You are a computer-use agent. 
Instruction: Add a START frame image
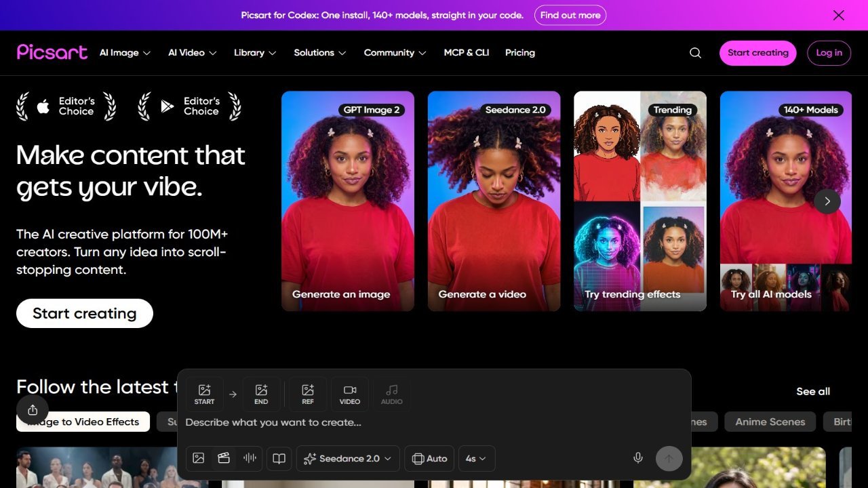(204, 394)
